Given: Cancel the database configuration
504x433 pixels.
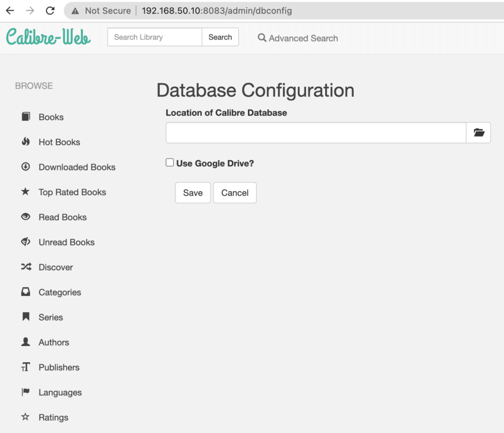Looking at the screenshot, I should coord(234,193).
